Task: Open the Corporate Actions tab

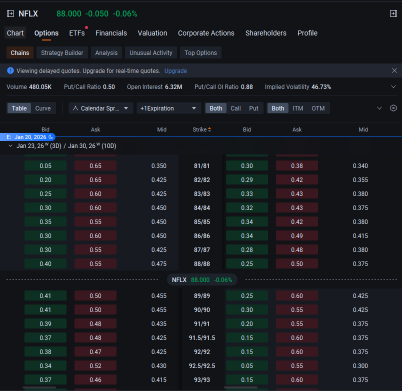Action: tap(206, 33)
